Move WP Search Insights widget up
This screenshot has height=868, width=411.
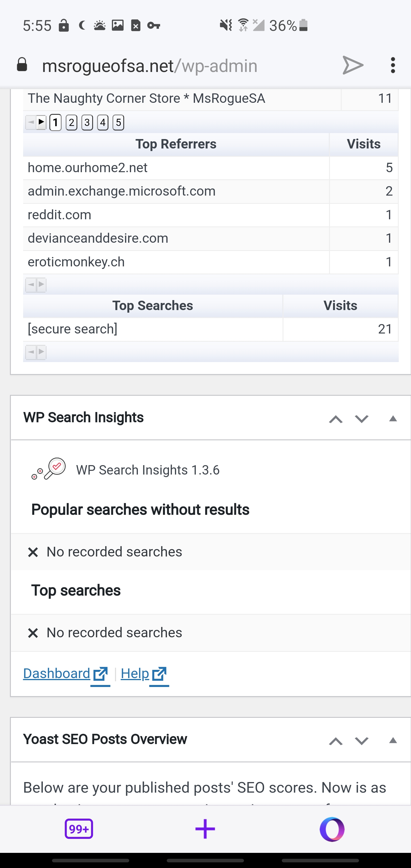(x=336, y=419)
